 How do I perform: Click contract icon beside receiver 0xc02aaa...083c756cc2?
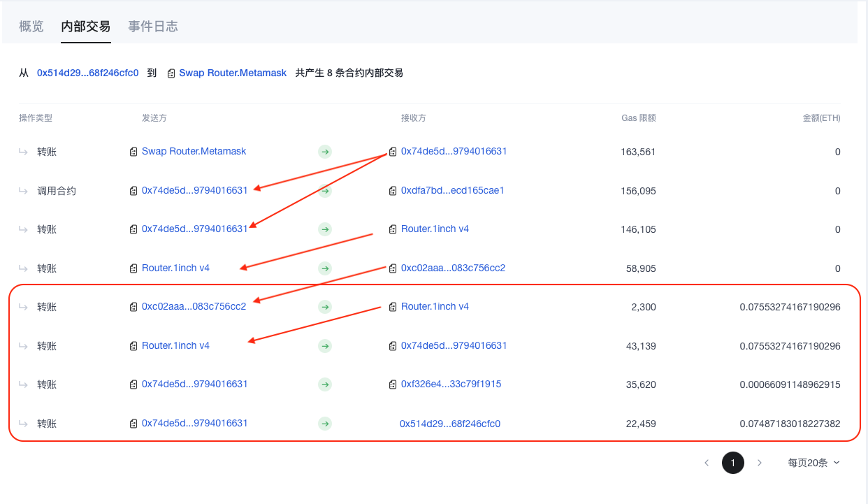(393, 268)
